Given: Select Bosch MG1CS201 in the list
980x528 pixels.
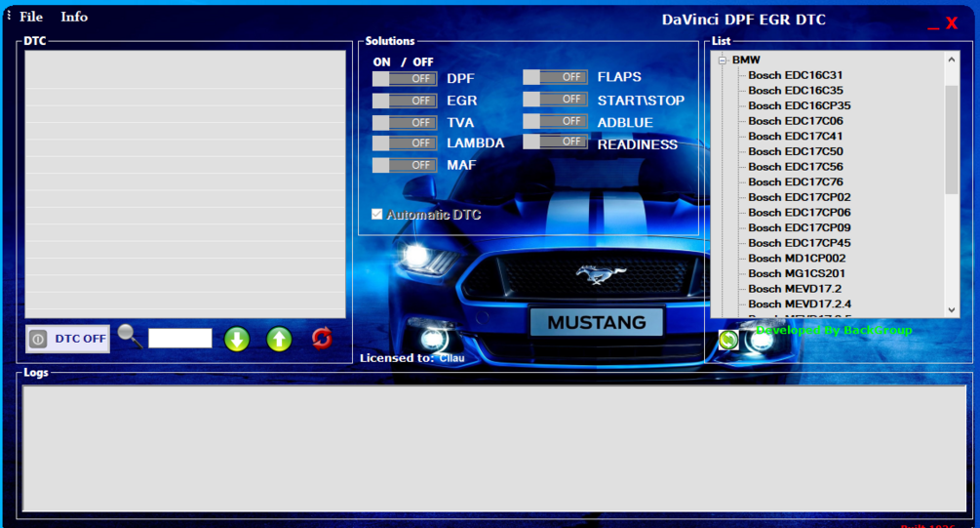Looking at the screenshot, I should click(x=797, y=273).
